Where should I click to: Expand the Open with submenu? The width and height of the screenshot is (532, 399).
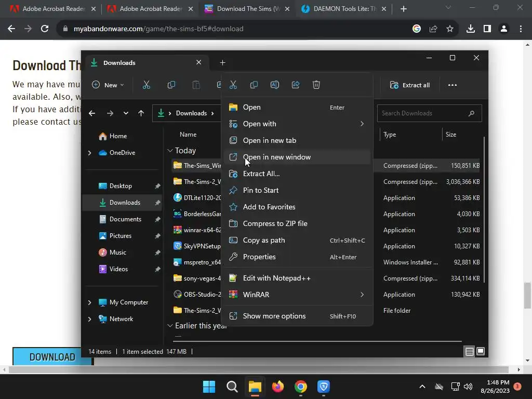point(362,124)
